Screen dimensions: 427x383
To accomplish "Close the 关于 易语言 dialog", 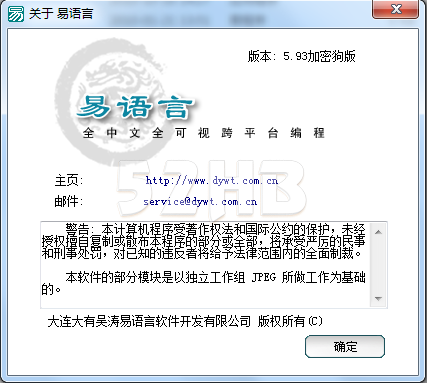I will [x=396, y=9].
